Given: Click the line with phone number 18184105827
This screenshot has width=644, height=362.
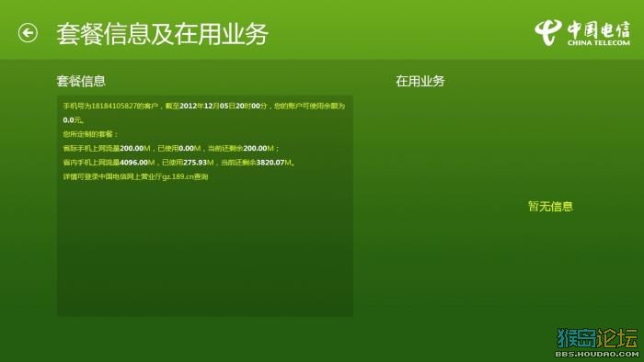Looking at the screenshot, I should pos(204,106).
